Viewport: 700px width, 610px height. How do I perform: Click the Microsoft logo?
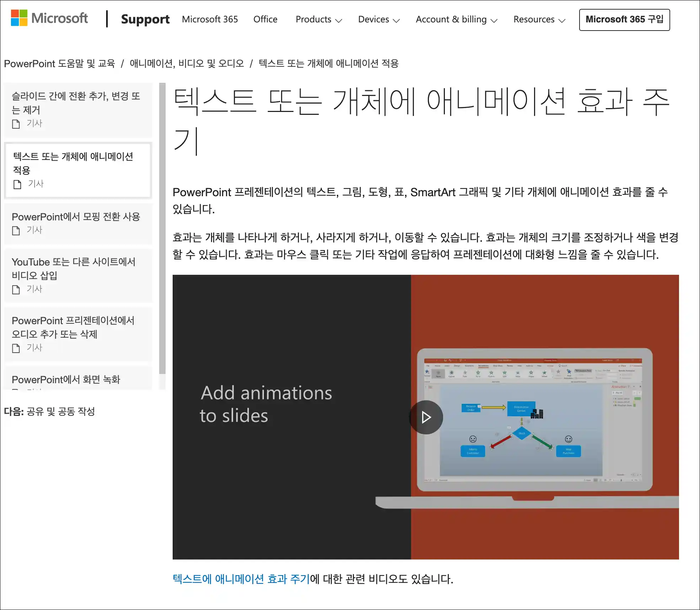pyautogui.click(x=49, y=18)
